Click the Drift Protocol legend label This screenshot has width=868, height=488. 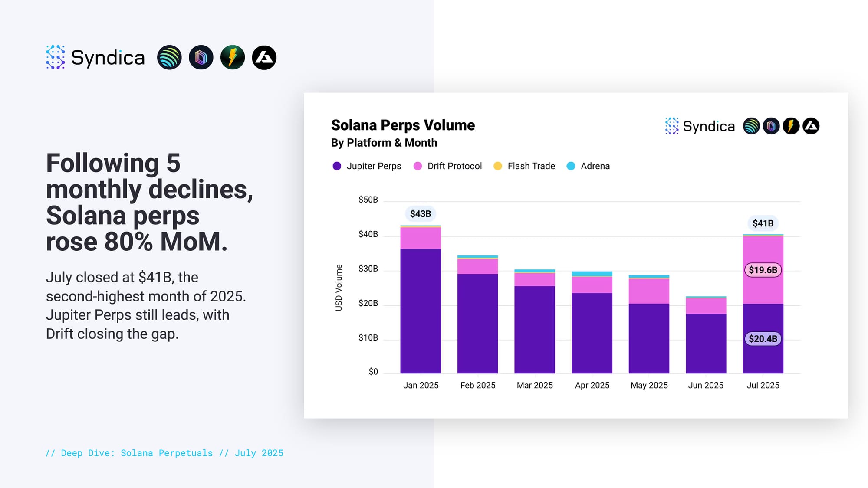pyautogui.click(x=454, y=166)
